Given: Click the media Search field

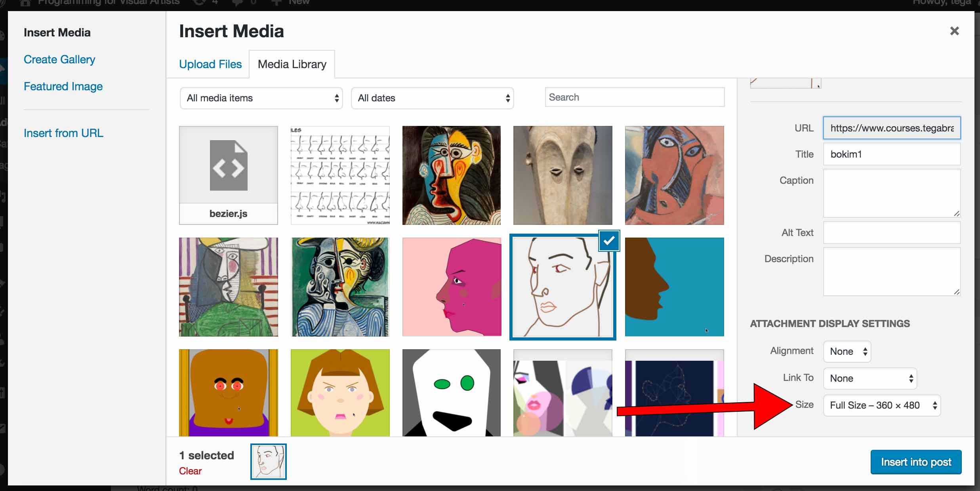Looking at the screenshot, I should pos(635,97).
